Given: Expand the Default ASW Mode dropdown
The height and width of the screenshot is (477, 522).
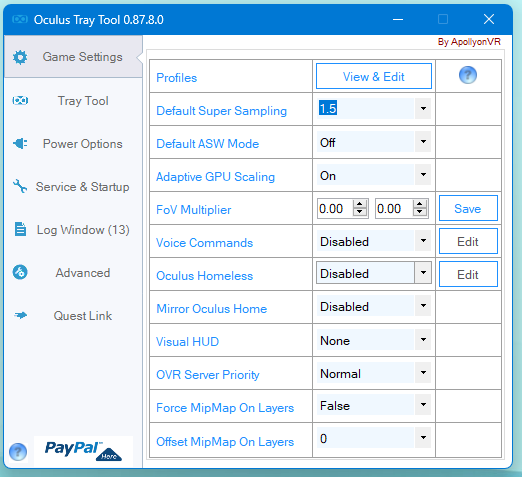Looking at the screenshot, I should 423,141.
